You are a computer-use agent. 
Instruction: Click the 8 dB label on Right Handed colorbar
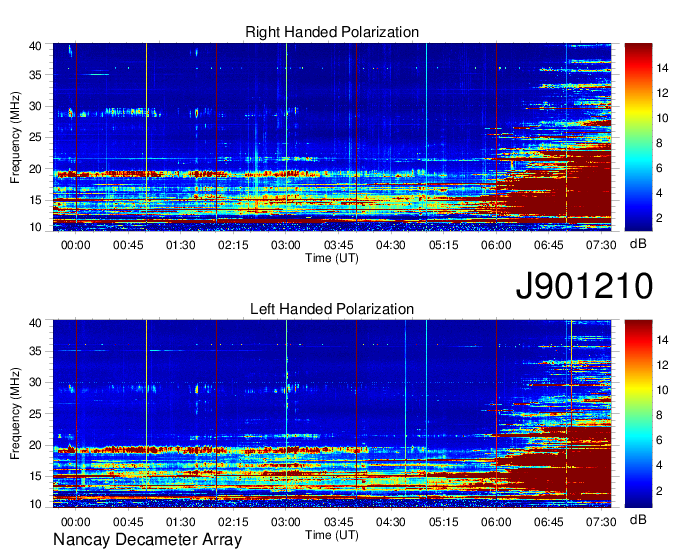(659, 143)
